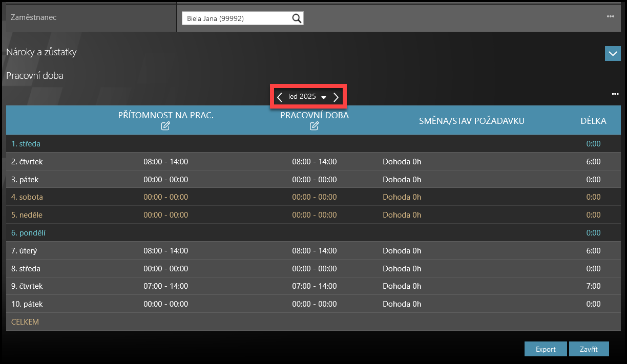627x364 pixels.
Task: Click the Délka column header
Action: [x=593, y=121]
